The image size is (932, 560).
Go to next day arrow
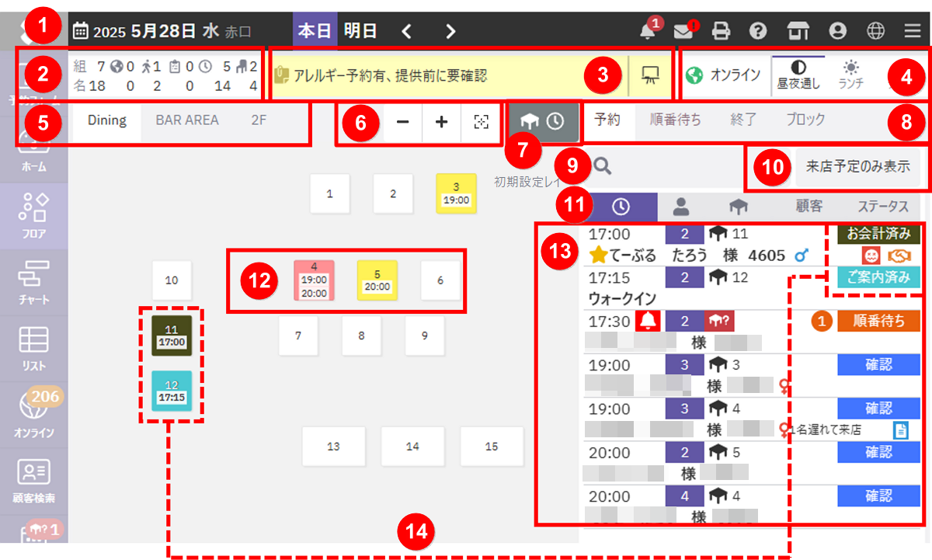[x=450, y=31]
